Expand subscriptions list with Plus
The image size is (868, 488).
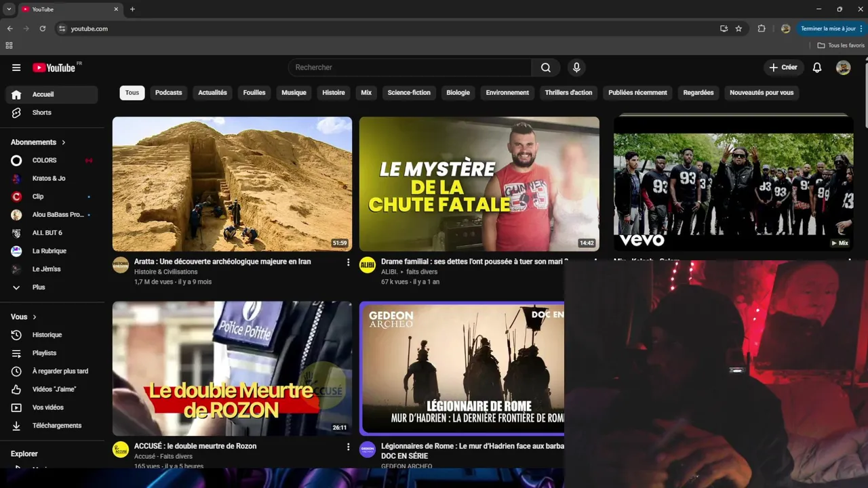point(52,287)
